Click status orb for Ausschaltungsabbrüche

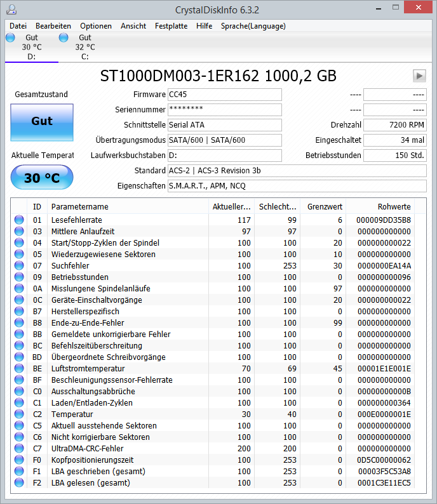click(x=19, y=391)
